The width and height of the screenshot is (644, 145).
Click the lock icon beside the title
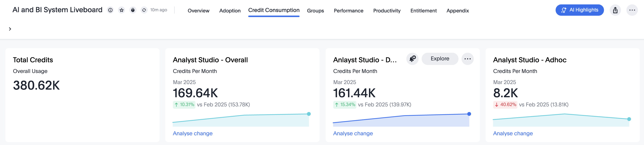pos(133,10)
